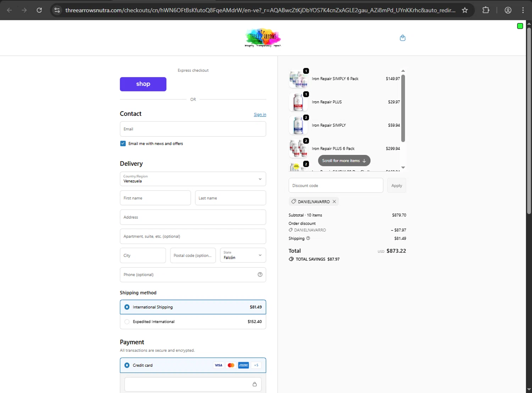
Task: Click Iron Repair PLUS 6 Pack thumbnail
Action: click(x=298, y=149)
